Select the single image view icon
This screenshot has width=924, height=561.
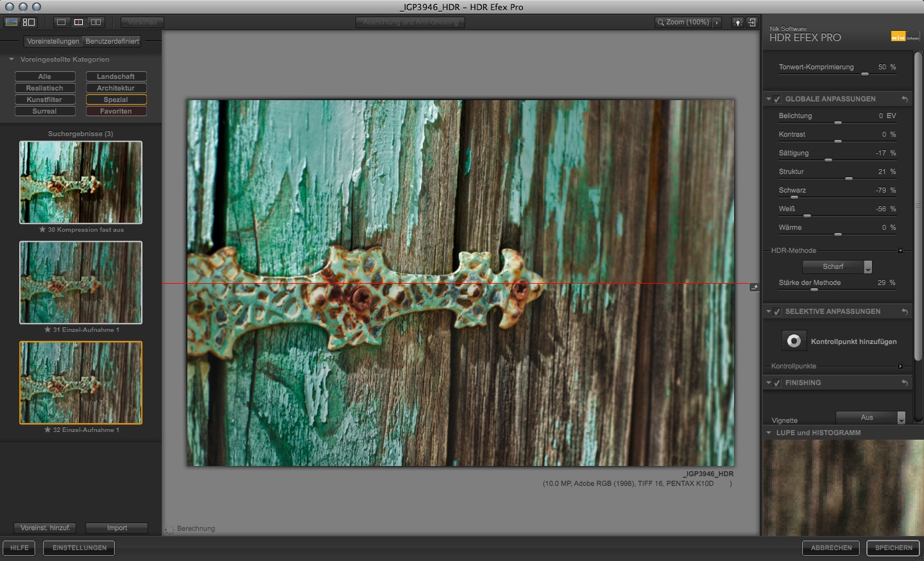(61, 21)
